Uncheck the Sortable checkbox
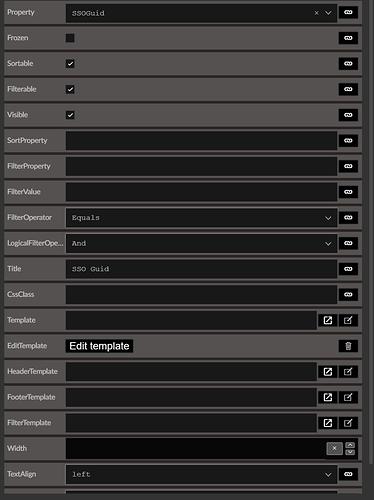Image resolution: width=374 pixels, height=500 pixels. pyautogui.click(x=70, y=64)
